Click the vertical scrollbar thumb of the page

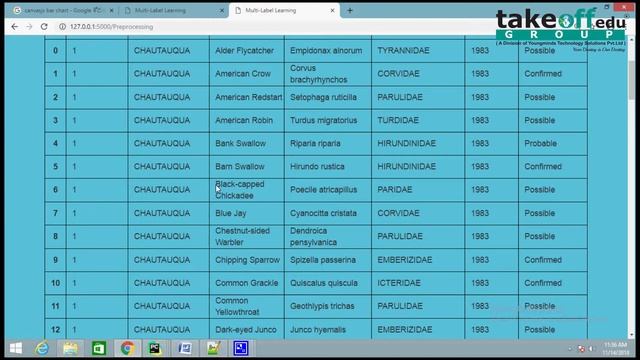631,80
